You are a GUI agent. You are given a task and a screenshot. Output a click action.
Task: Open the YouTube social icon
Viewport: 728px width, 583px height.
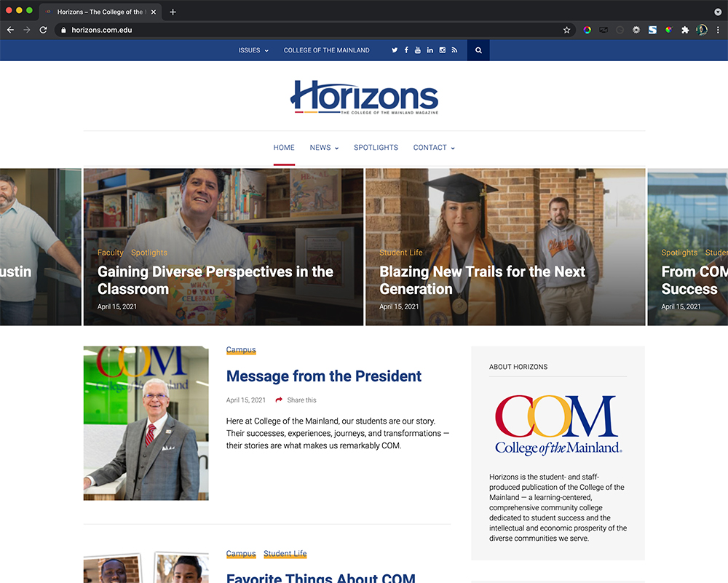point(418,50)
